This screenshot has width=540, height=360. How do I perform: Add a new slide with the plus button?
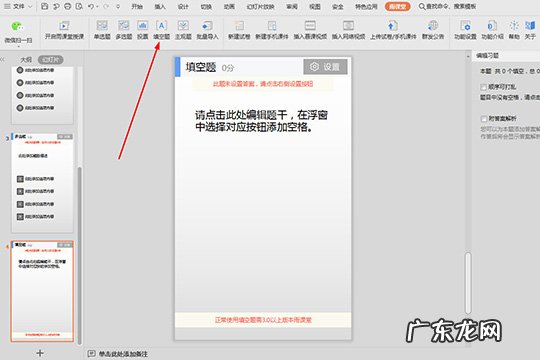[40, 353]
